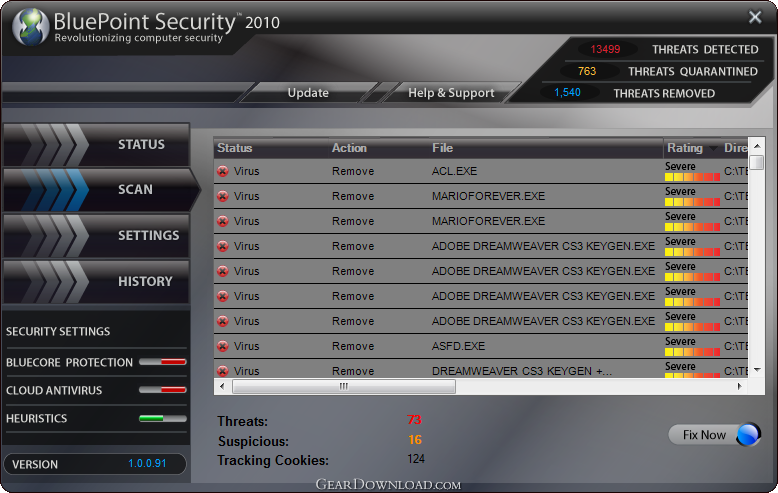Open the Update tab
Image resolution: width=778 pixels, height=493 pixels.
308,93
